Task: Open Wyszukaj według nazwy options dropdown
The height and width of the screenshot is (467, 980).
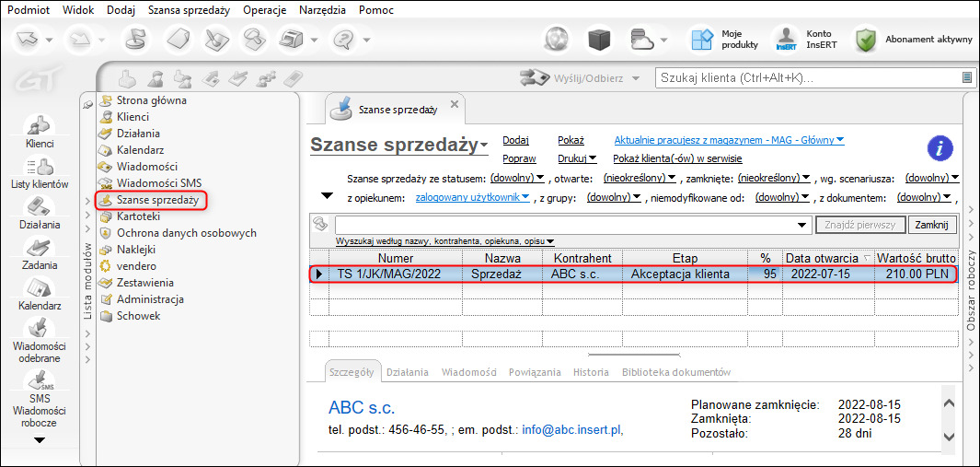Action: coord(445,241)
